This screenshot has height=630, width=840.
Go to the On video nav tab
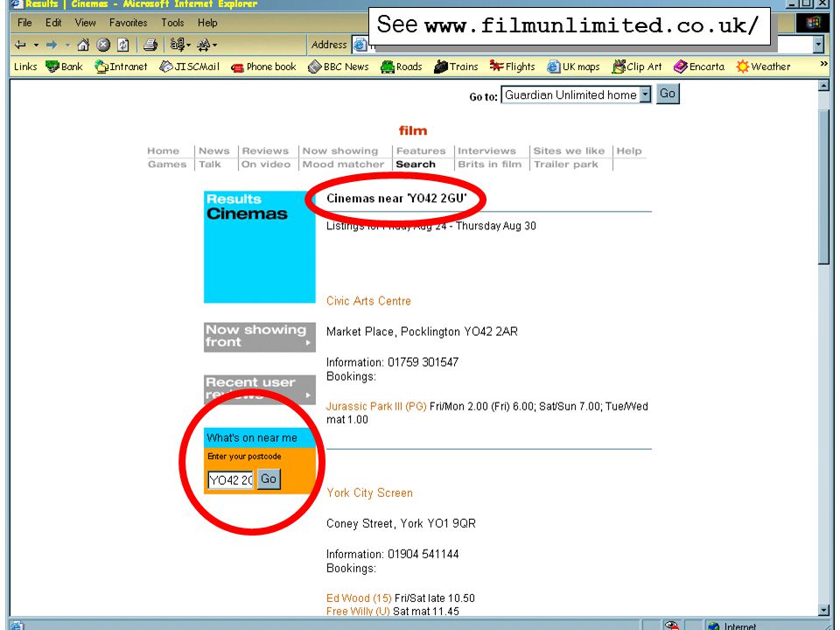[266, 164]
